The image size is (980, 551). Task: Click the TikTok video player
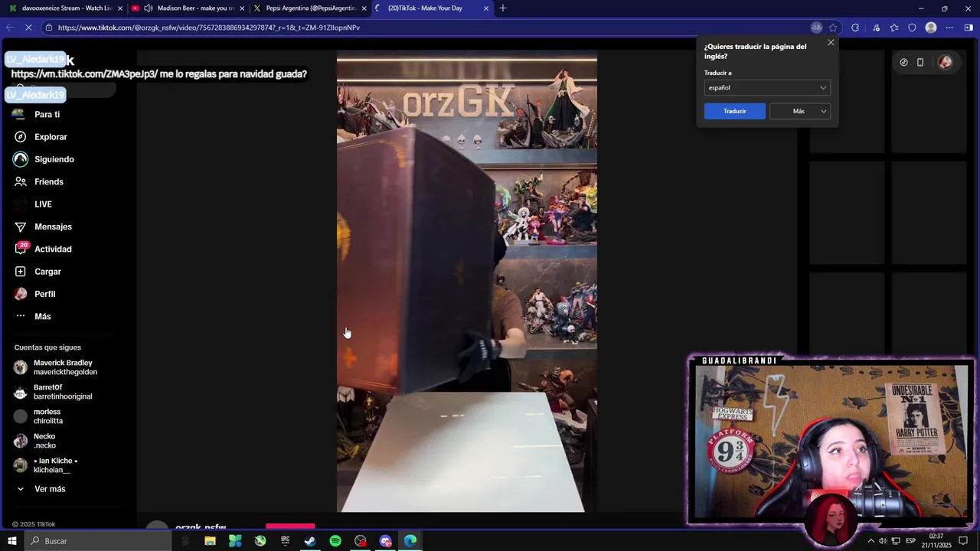pyautogui.click(x=467, y=281)
